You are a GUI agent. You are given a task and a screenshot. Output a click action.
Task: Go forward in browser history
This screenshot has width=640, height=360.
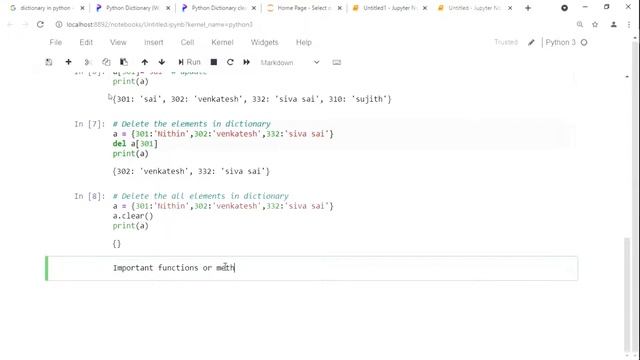click(x=25, y=24)
